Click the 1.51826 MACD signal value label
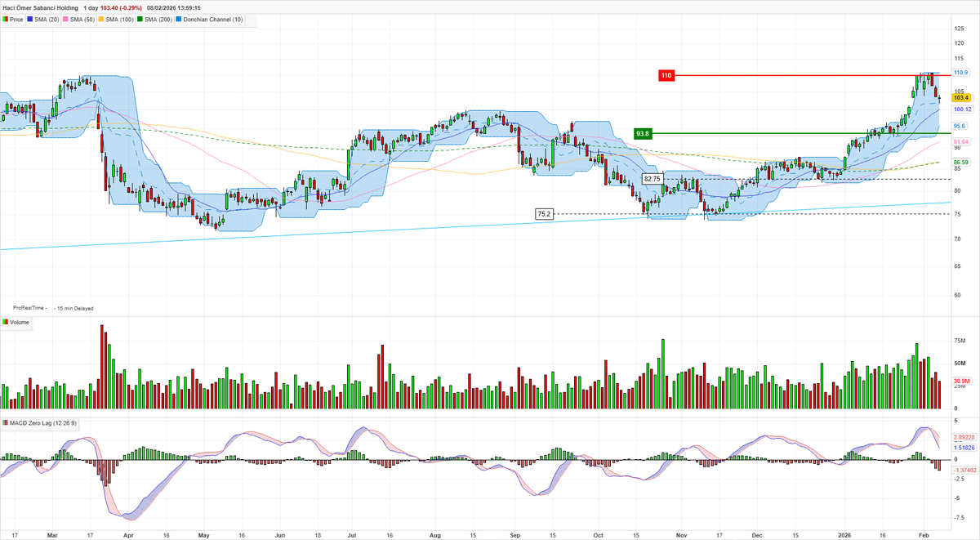Image resolution: width=980 pixels, height=540 pixels. tap(964, 448)
